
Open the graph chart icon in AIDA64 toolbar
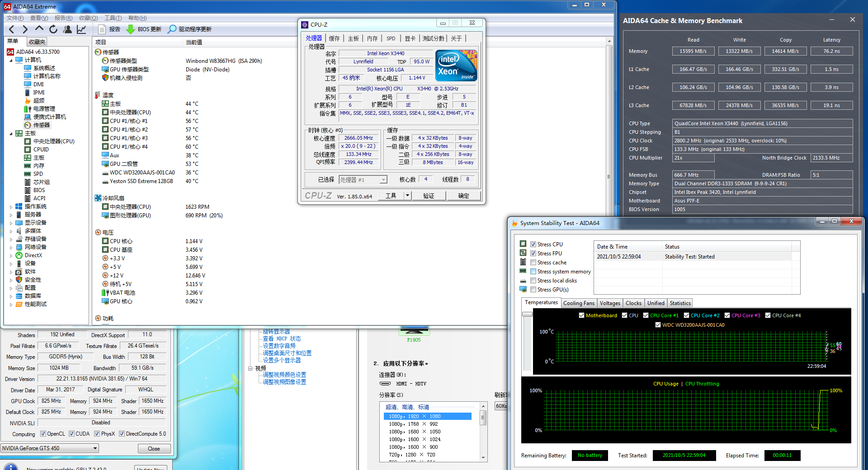click(x=81, y=29)
